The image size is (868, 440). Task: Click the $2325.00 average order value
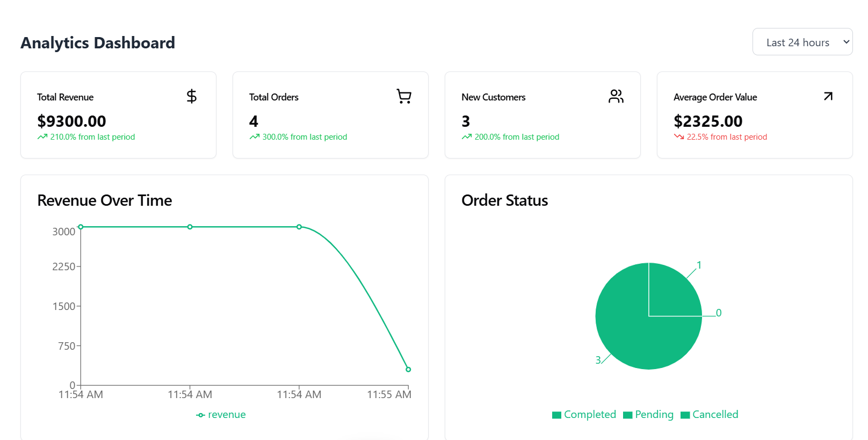(x=708, y=121)
